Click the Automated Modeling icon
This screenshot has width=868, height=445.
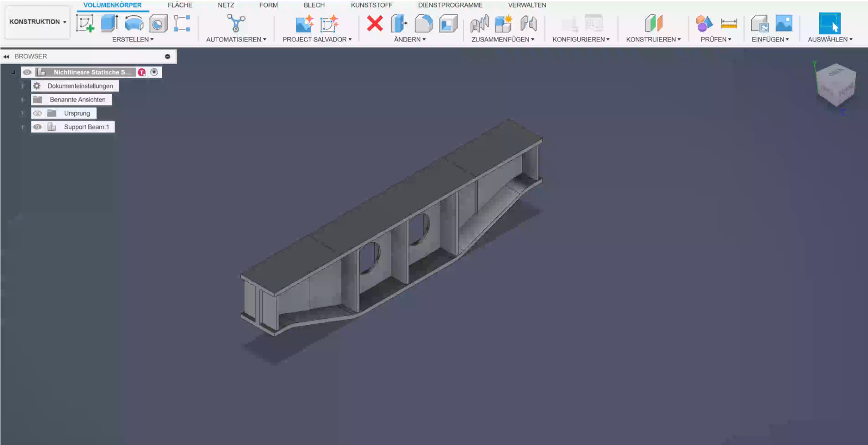pos(236,23)
